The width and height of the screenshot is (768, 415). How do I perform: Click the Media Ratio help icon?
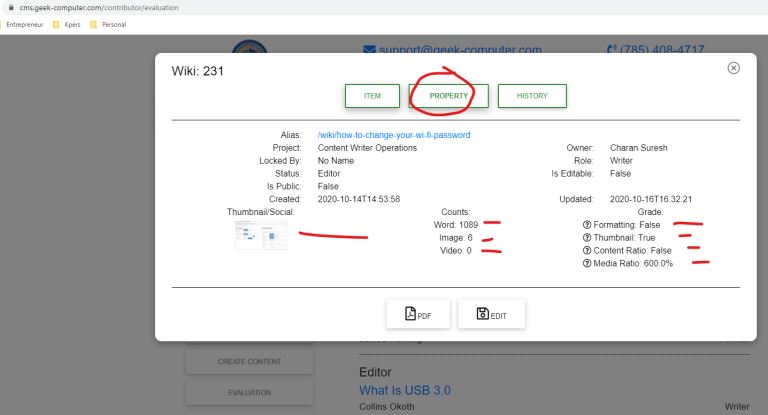[587, 263]
